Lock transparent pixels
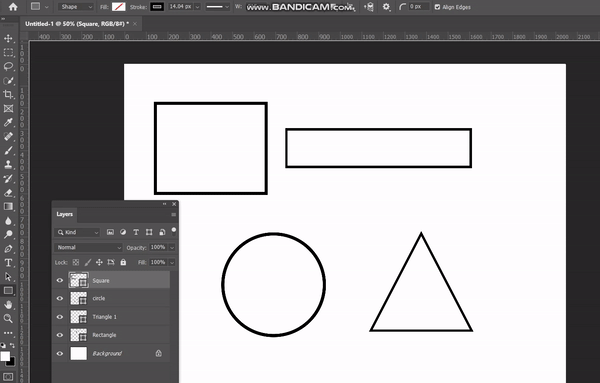Image resolution: width=600 pixels, height=383 pixels. coord(76,262)
